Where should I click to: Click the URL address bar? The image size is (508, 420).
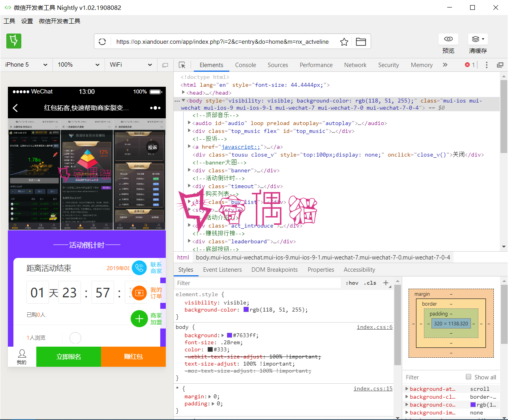[x=222, y=42]
